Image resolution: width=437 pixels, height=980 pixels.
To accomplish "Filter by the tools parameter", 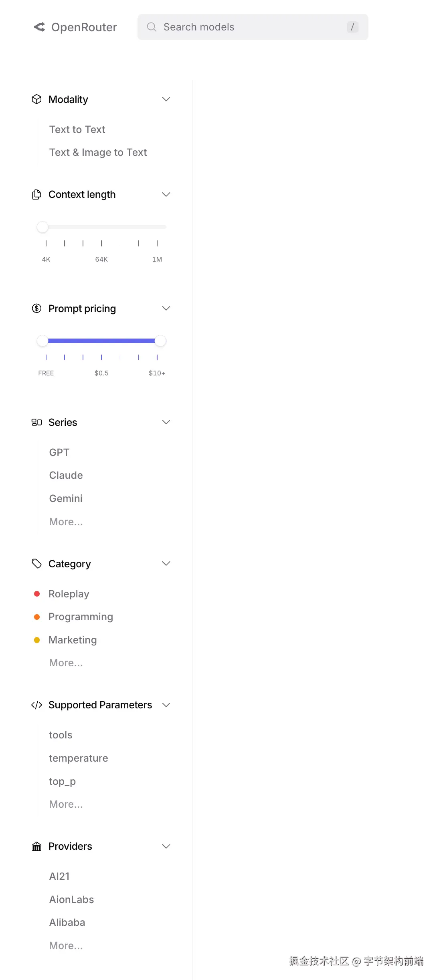I will (61, 735).
